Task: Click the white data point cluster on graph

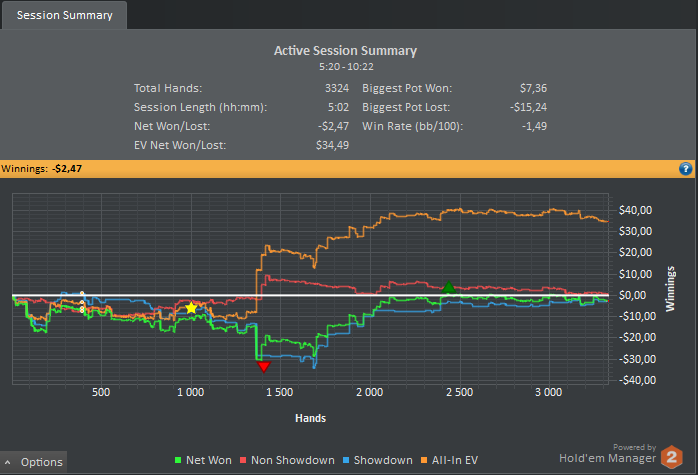Action: [x=82, y=302]
